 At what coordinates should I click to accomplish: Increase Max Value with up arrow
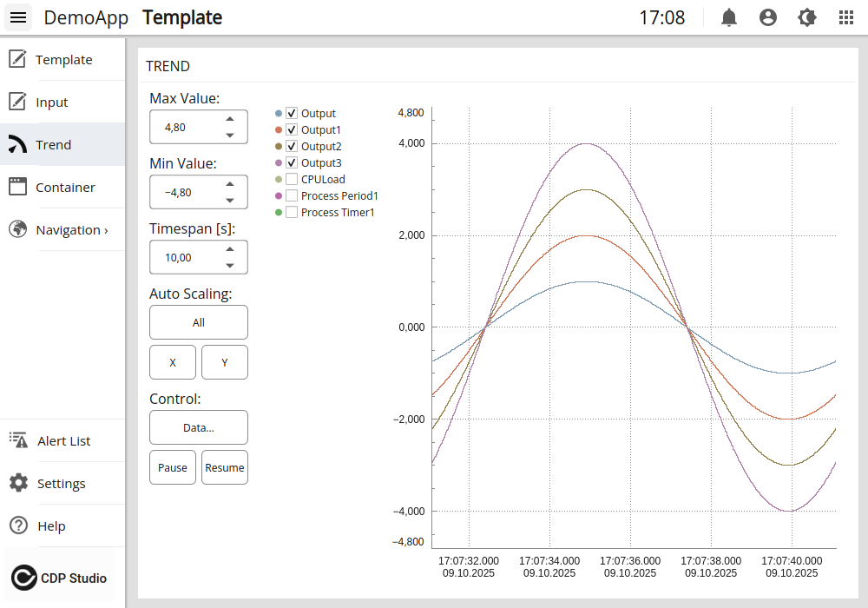pyautogui.click(x=230, y=119)
